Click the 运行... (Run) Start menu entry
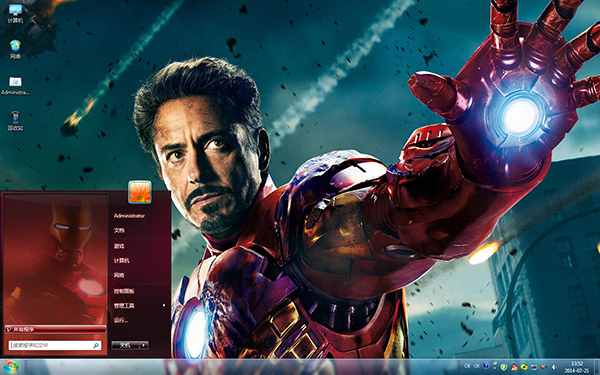This screenshot has width=600, height=375. pyautogui.click(x=121, y=320)
